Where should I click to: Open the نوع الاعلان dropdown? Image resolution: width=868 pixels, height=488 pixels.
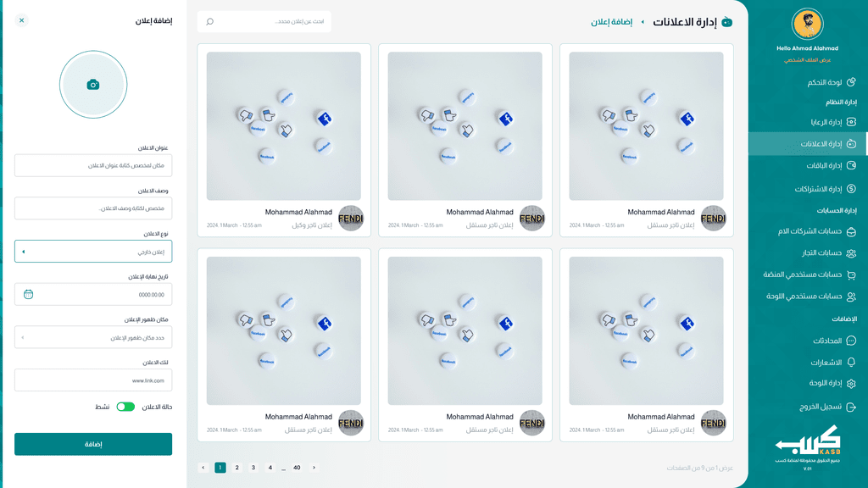pos(93,251)
